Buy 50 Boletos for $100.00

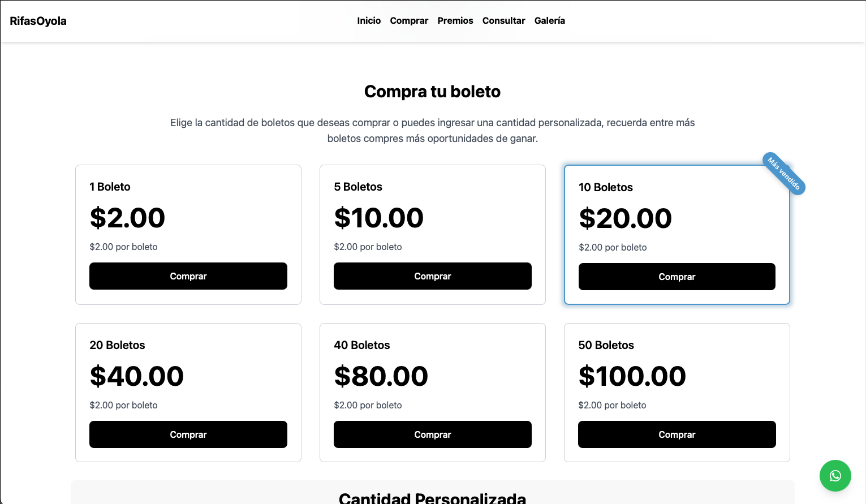(677, 434)
